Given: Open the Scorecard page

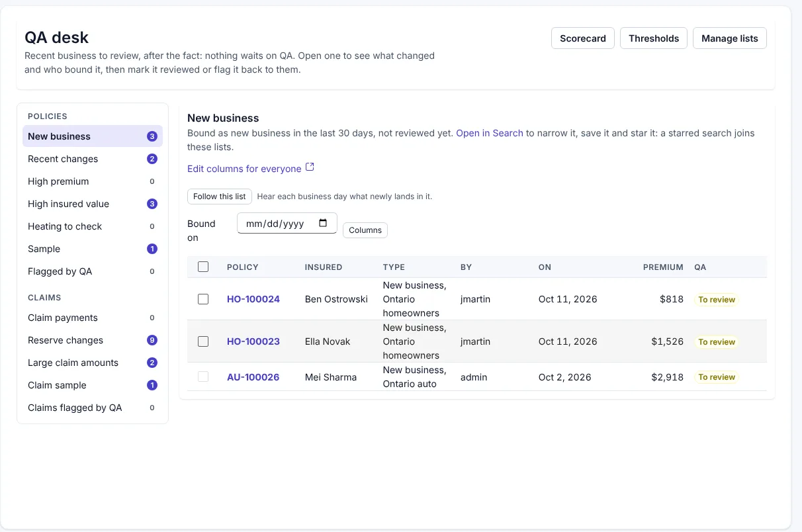Looking at the screenshot, I should pyautogui.click(x=583, y=38).
